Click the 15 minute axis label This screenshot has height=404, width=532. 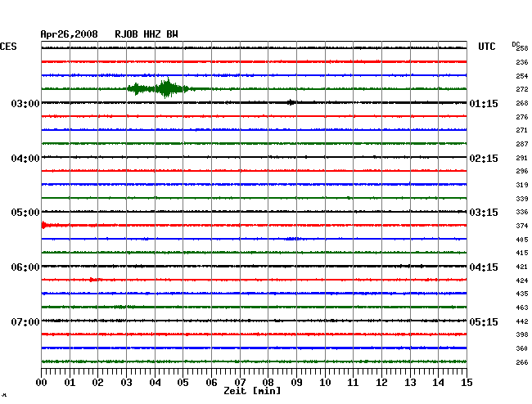click(467, 383)
